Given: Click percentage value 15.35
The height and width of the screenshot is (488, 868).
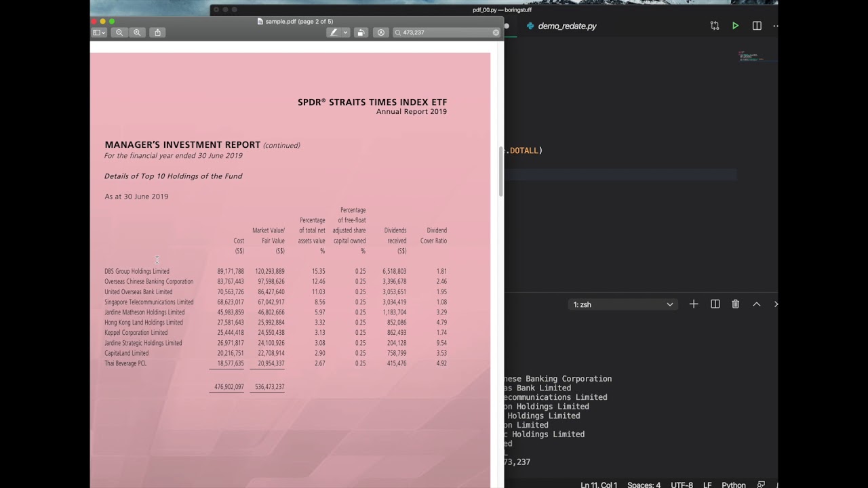Looking at the screenshot, I should (319, 271).
